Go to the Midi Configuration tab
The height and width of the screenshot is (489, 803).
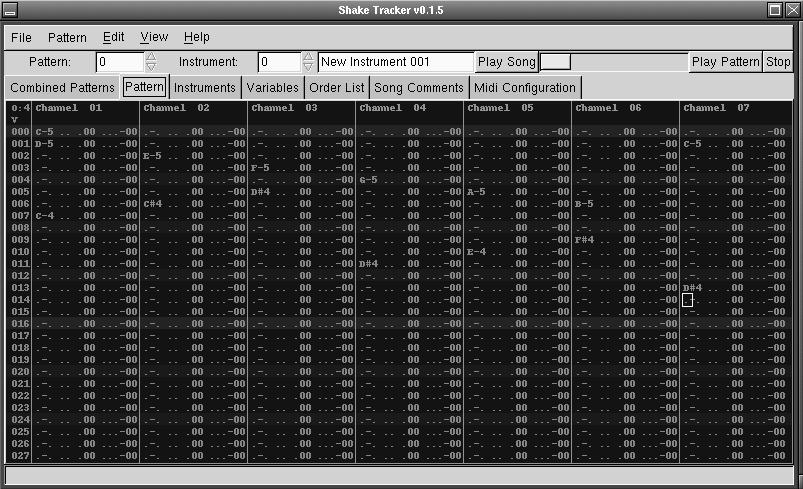[x=525, y=88]
